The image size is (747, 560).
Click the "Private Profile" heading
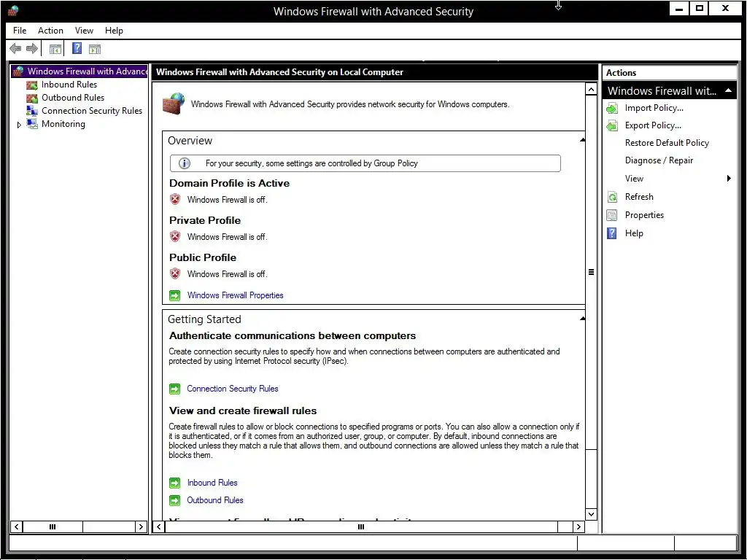coord(205,220)
